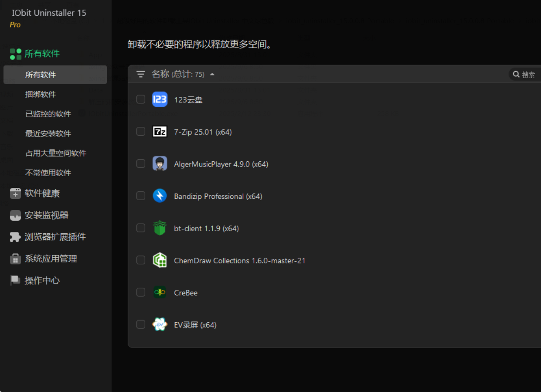The height and width of the screenshot is (392, 541).
Task: Open 占用大量空间软件
Action: point(56,153)
